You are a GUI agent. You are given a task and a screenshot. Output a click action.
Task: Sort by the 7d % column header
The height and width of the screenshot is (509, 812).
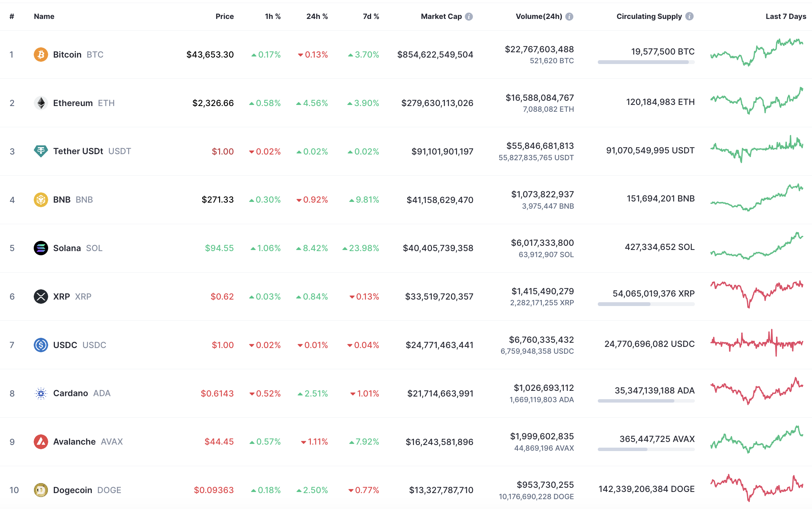click(371, 17)
